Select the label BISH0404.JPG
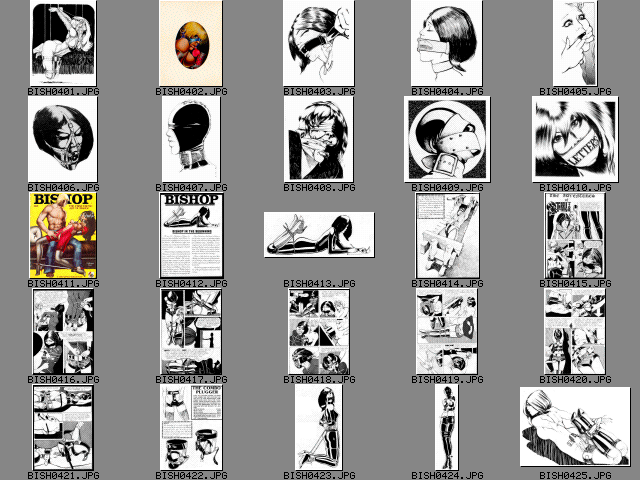This screenshot has width=640, height=480. pos(447,91)
